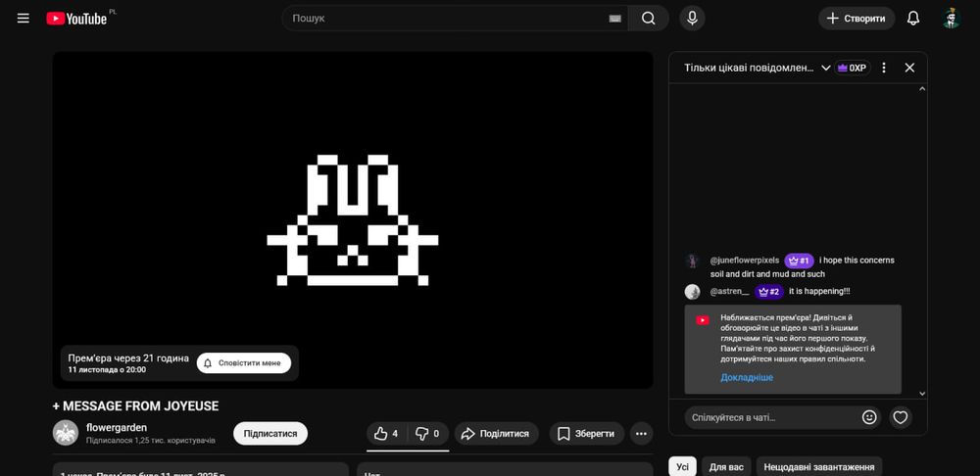Open the notifications bell
This screenshot has height=476, width=980.
pyautogui.click(x=912, y=19)
